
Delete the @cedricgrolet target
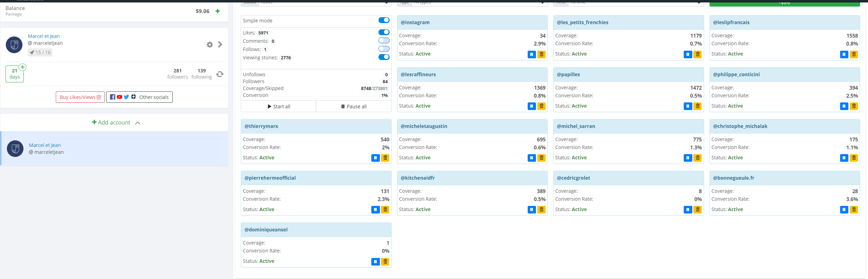coord(697,210)
